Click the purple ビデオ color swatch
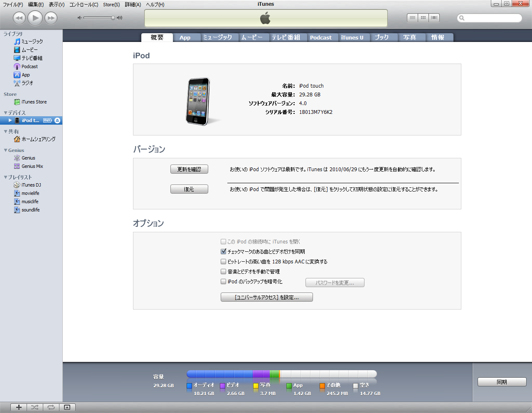The image size is (532, 413). click(x=223, y=386)
